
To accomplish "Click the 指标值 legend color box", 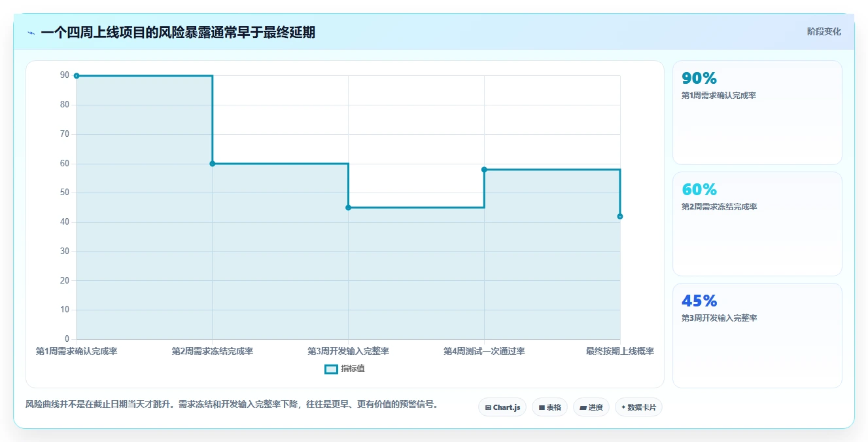I will point(331,369).
